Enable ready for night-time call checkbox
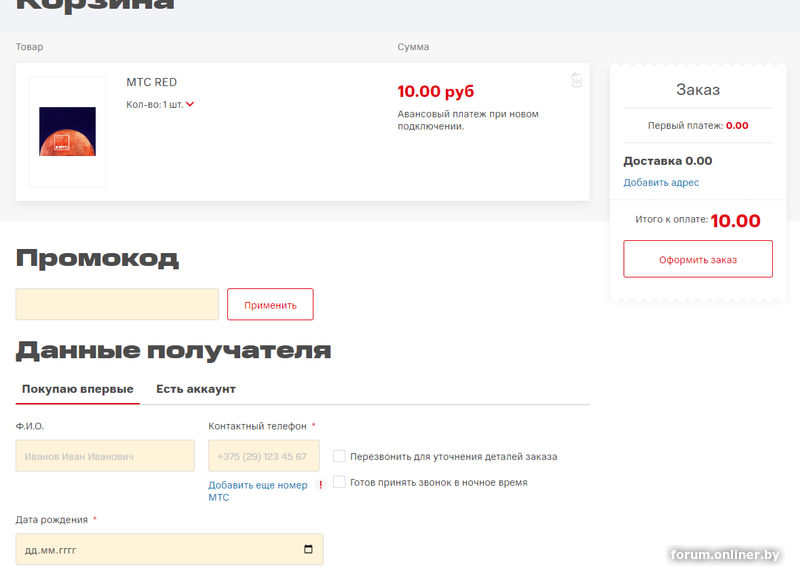This screenshot has width=800, height=576. click(339, 482)
